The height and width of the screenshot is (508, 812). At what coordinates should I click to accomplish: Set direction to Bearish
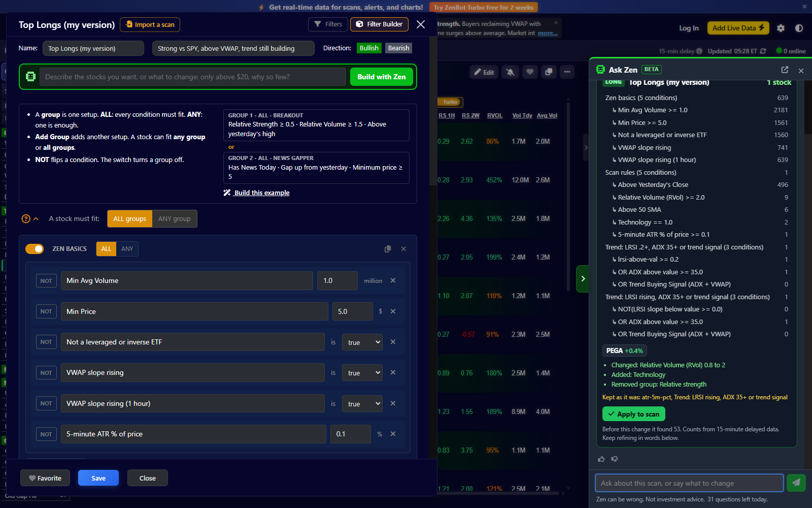tap(398, 48)
